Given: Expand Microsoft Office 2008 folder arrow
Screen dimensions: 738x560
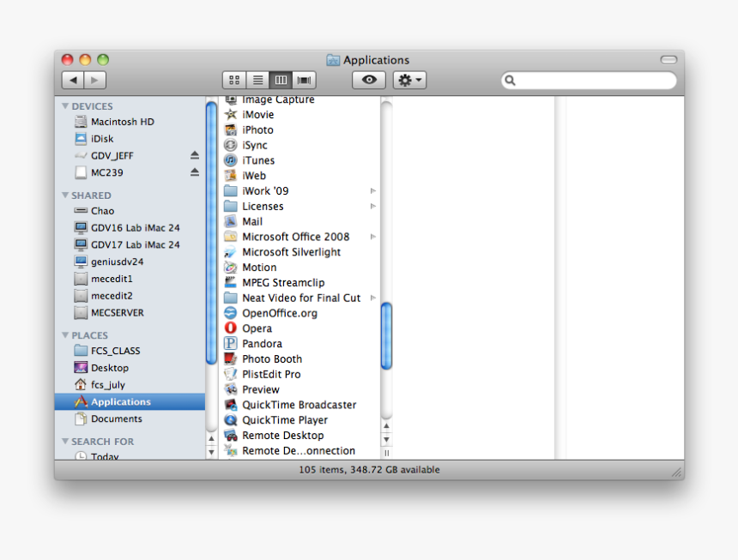Looking at the screenshot, I should pyautogui.click(x=372, y=237).
